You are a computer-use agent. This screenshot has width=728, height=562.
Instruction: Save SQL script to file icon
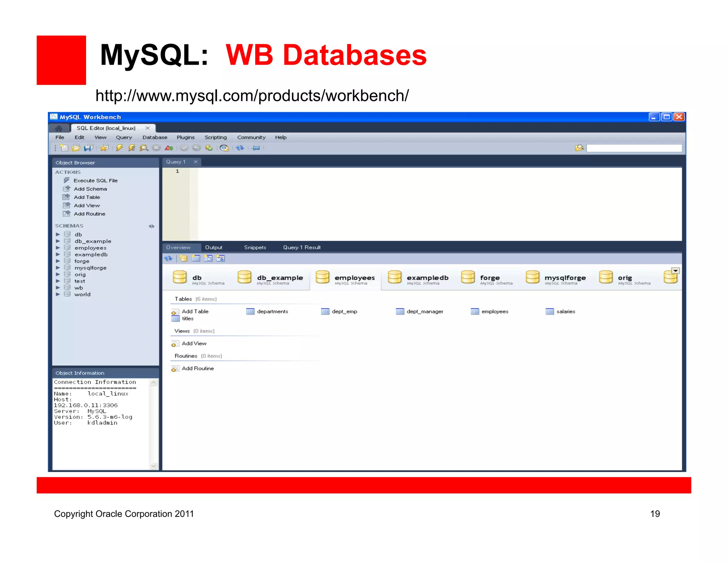89,148
